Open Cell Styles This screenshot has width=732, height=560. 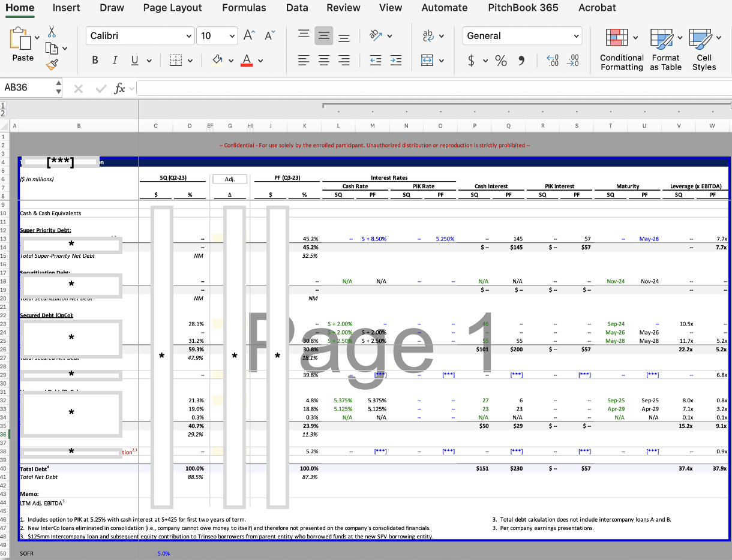[x=704, y=49]
